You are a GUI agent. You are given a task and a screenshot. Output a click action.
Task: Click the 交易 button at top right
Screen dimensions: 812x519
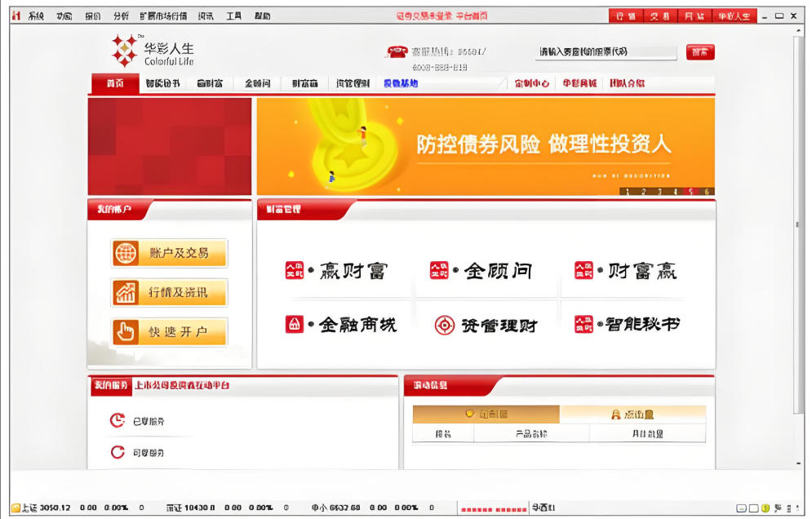click(x=660, y=15)
